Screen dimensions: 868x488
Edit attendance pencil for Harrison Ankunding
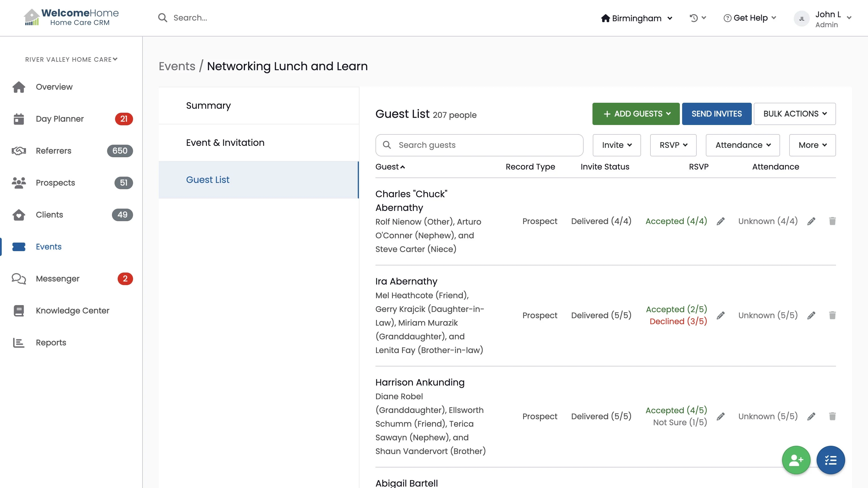click(811, 416)
